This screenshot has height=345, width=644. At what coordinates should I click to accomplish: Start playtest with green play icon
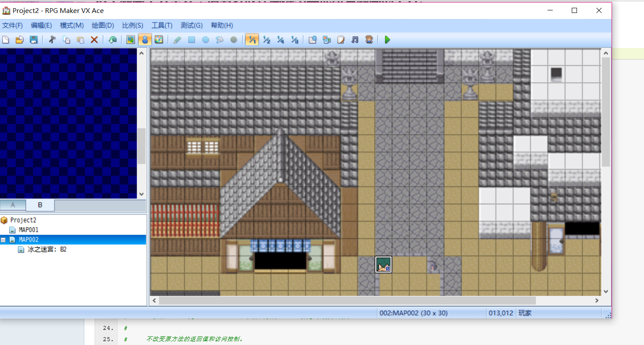(388, 40)
